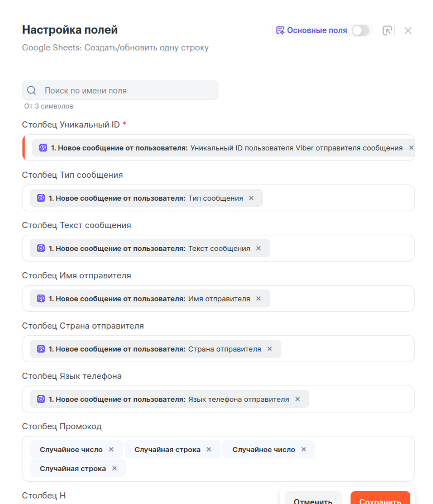This screenshot has height=504, width=433.
Task: Remove the Язык телефона отправителя tag
Action: 297,399
